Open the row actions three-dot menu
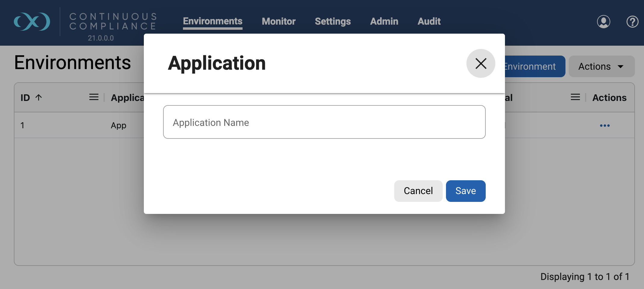The image size is (644, 289). tap(605, 126)
